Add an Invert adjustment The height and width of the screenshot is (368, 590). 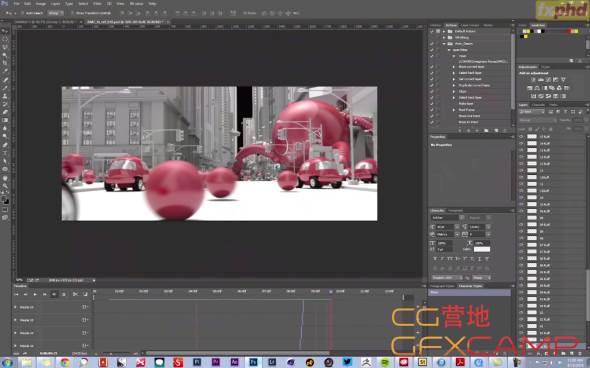tap(534, 96)
